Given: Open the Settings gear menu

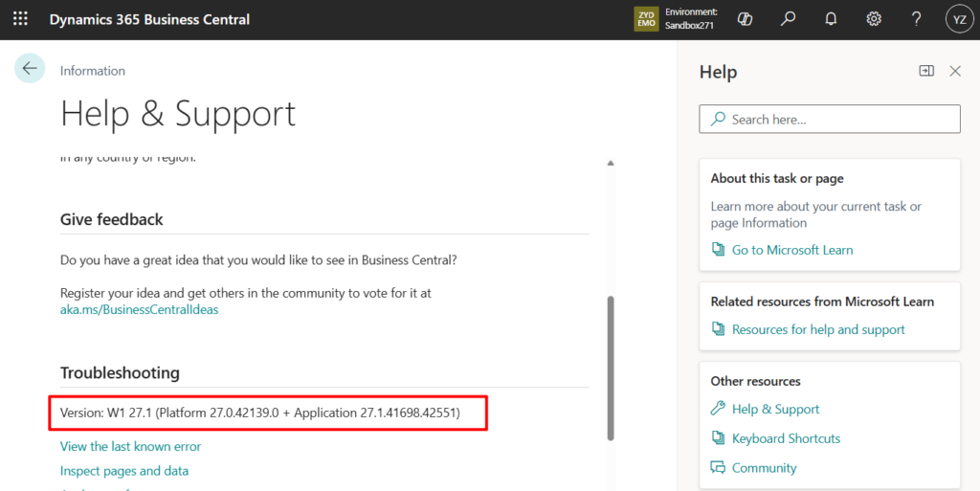Looking at the screenshot, I should (x=874, y=19).
